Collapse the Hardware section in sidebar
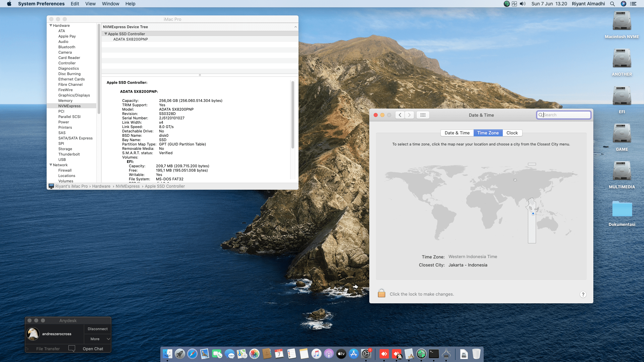The image size is (644, 362). [51, 25]
